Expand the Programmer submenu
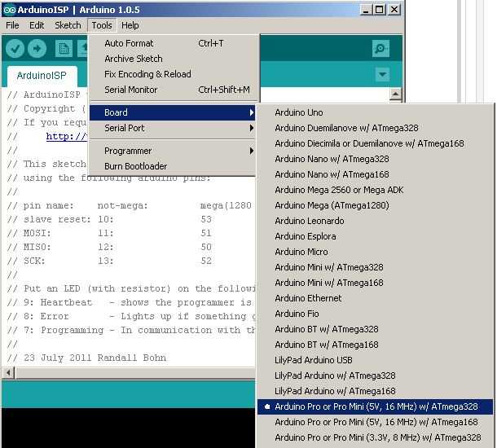This screenshot has width=497, height=448. pos(172,152)
